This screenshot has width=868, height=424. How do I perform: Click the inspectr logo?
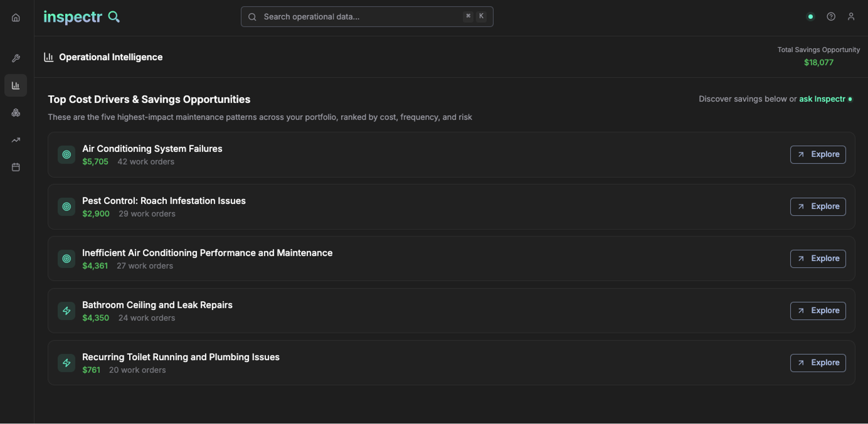coord(82,17)
